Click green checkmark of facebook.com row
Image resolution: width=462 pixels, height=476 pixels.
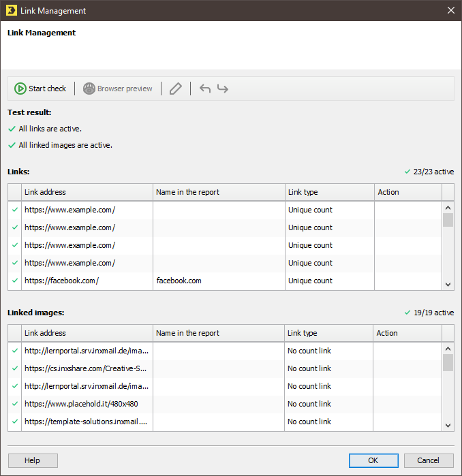[14, 281]
